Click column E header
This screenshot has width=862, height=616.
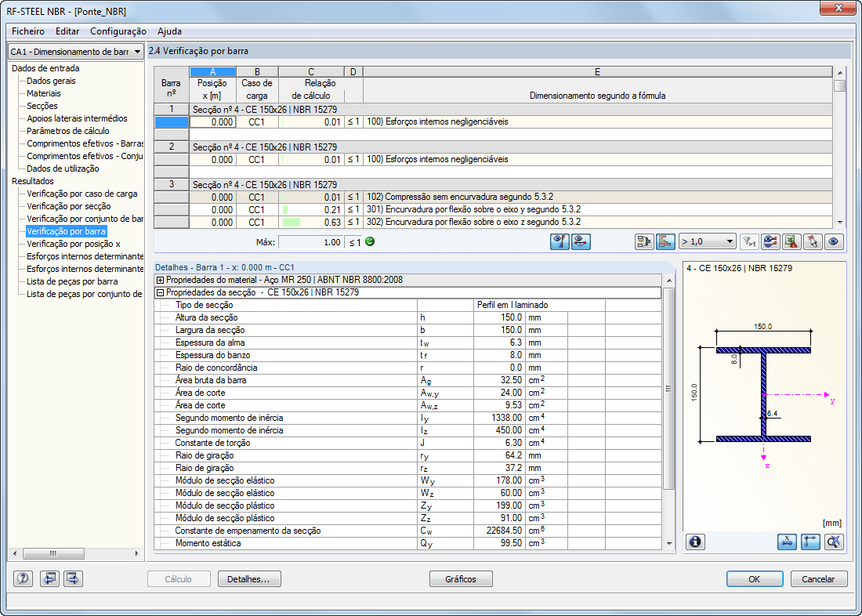point(598,72)
